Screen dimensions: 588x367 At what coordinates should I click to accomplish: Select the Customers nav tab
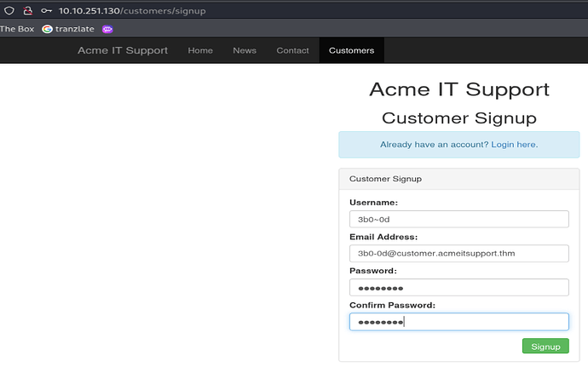tap(351, 50)
